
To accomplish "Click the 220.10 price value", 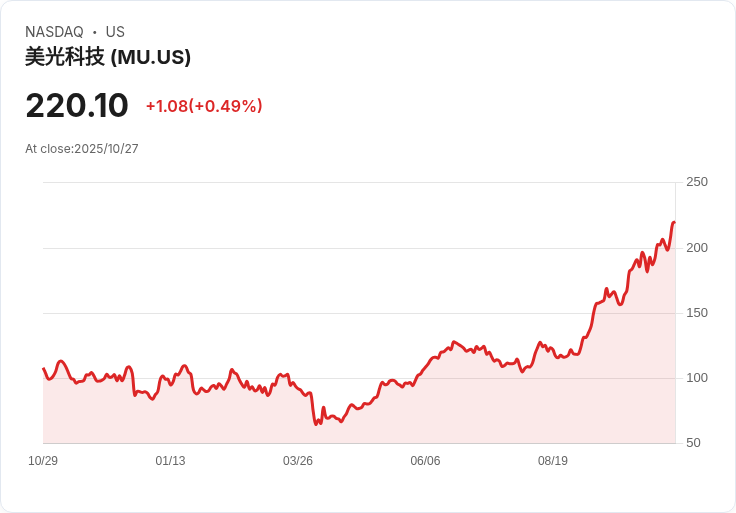I will [x=77, y=106].
